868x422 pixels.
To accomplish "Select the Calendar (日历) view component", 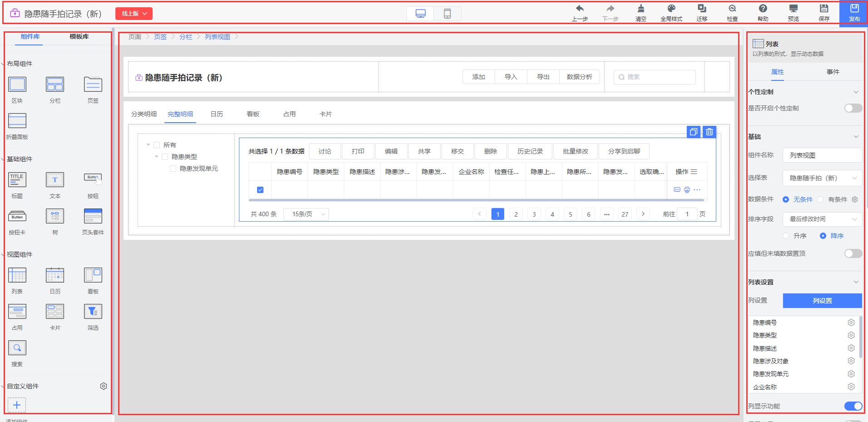I will tap(55, 275).
